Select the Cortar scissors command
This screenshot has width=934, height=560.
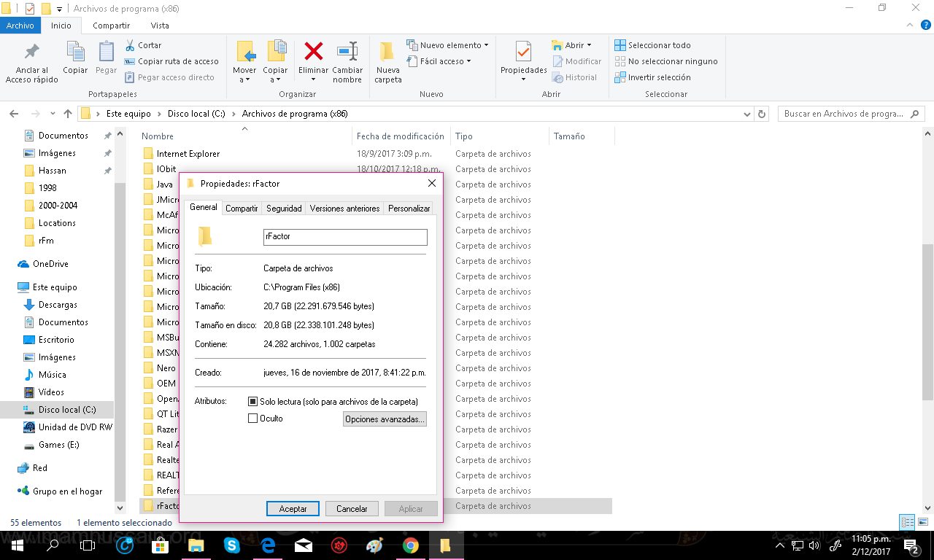pos(144,45)
